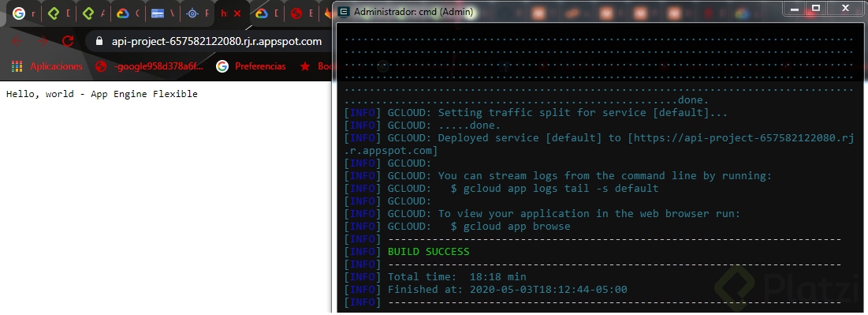Open the tab with the blue target icon
The width and height of the screenshot is (868, 315).
tap(197, 13)
